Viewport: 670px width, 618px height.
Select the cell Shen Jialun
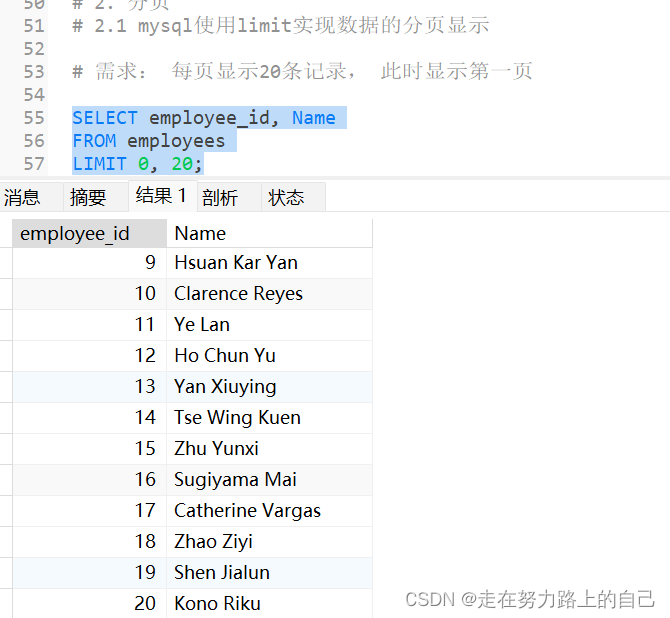(x=270, y=573)
